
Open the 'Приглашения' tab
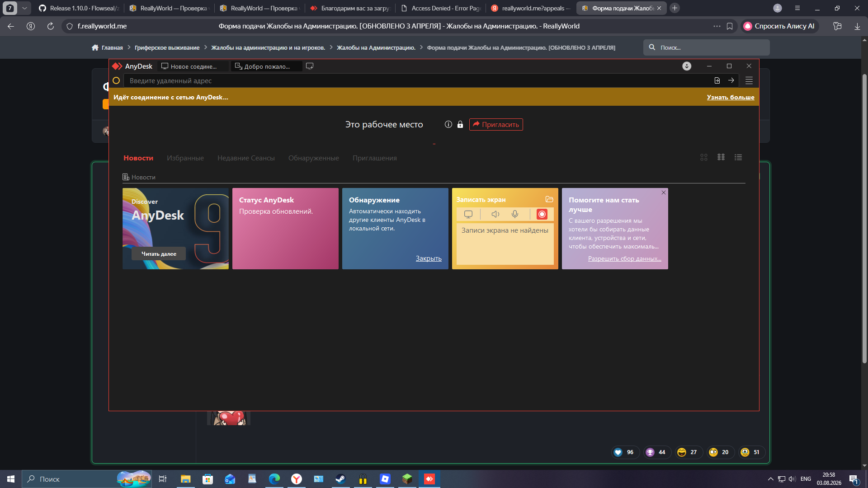(x=375, y=158)
